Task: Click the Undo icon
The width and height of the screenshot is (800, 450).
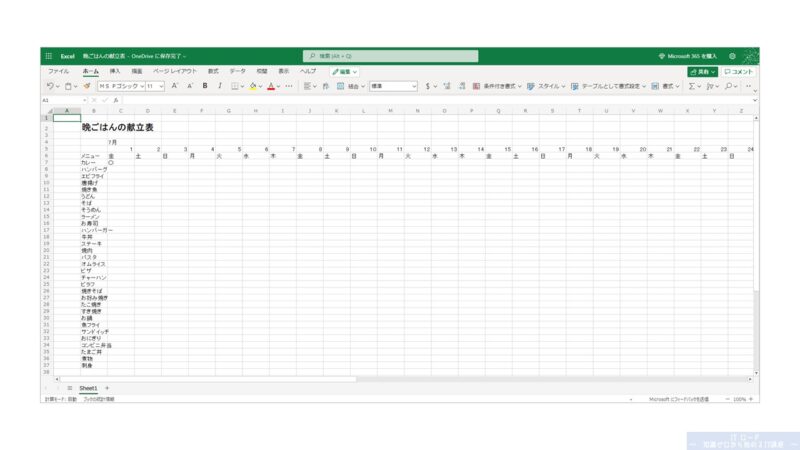Action: pyautogui.click(x=50, y=86)
